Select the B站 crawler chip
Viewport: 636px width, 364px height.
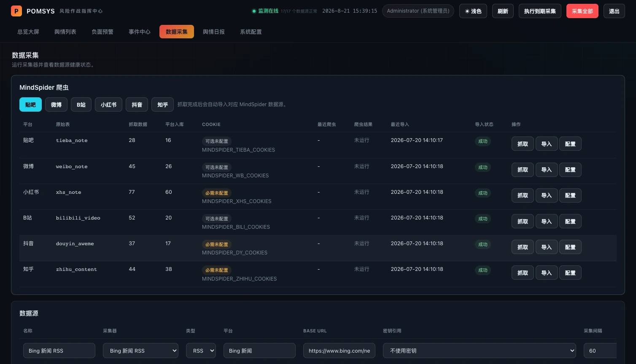tap(81, 104)
